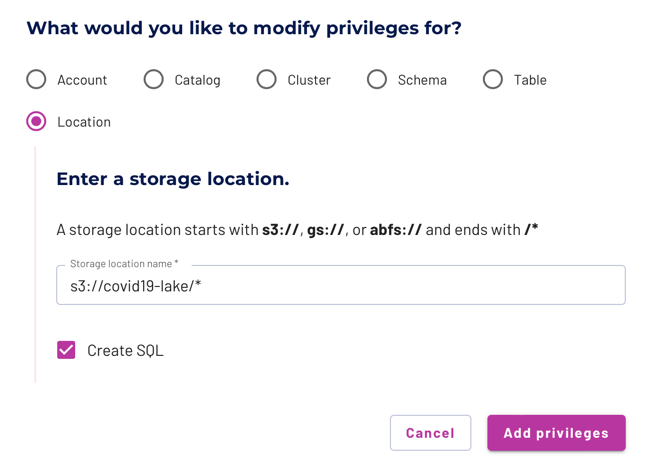Screen dimensions: 647x468
Task: Click the Add privileges button
Action: click(x=556, y=433)
